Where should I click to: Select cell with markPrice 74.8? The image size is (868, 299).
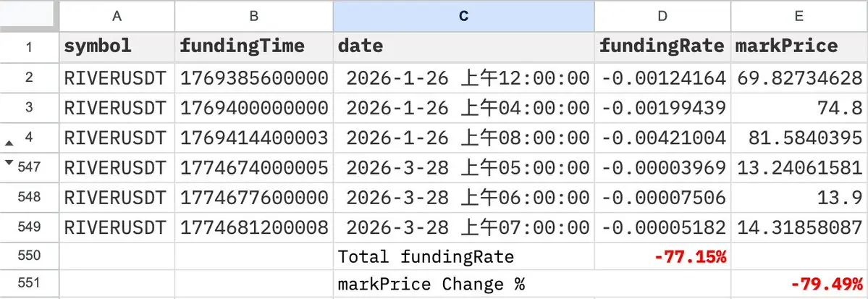[x=799, y=108]
